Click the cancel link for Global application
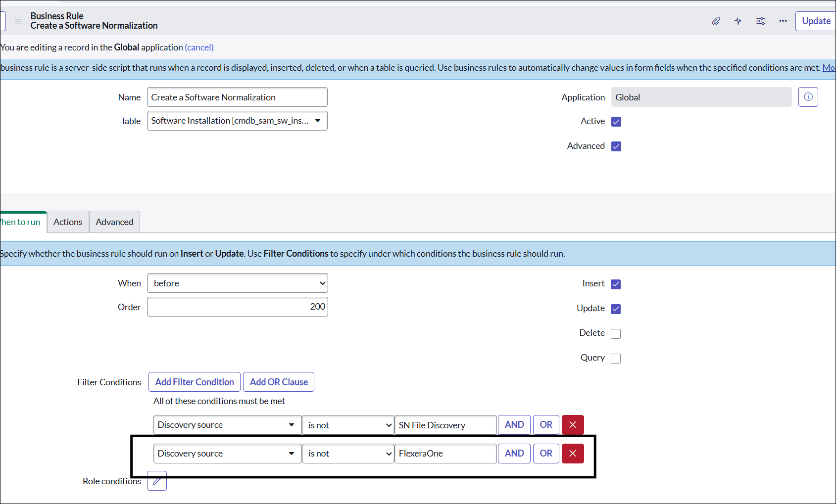 point(199,47)
